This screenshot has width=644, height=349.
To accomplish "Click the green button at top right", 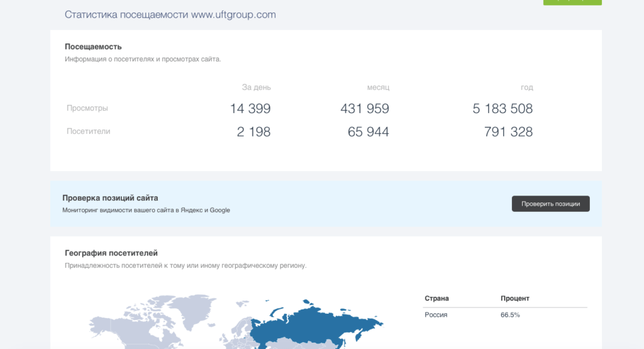I will click(572, 2).
